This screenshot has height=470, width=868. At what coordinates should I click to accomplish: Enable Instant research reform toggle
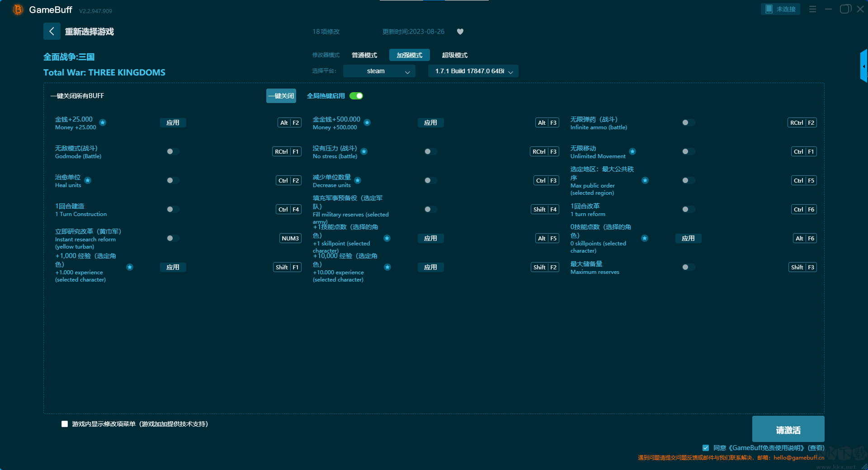pyautogui.click(x=173, y=238)
